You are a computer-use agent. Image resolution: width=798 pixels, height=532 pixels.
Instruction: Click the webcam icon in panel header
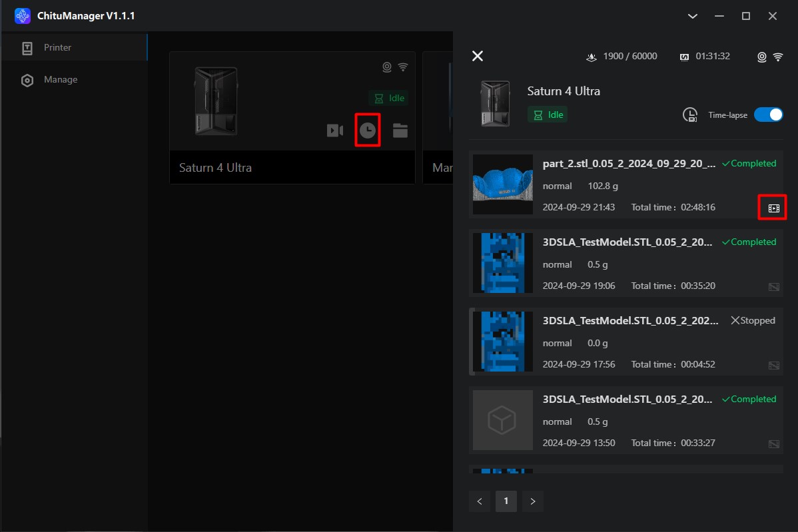(x=762, y=57)
